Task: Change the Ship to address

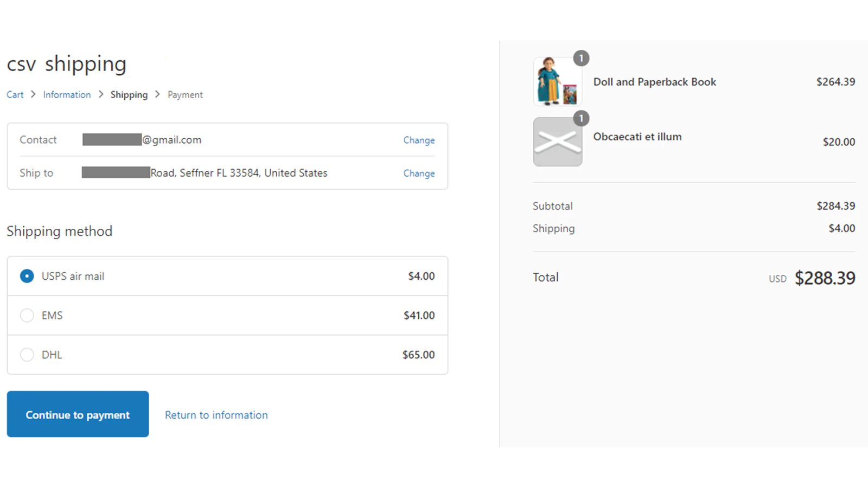Action: tap(419, 174)
